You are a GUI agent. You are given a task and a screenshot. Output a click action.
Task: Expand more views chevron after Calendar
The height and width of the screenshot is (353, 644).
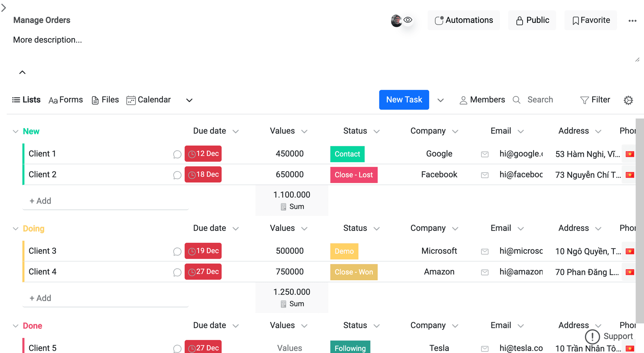tap(189, 100)
